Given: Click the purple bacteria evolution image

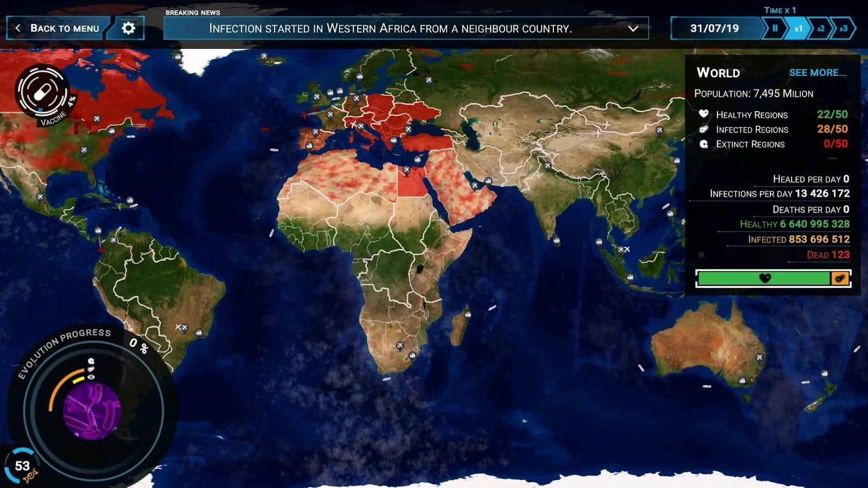Looking at the screenshot, I should point(92,411).
